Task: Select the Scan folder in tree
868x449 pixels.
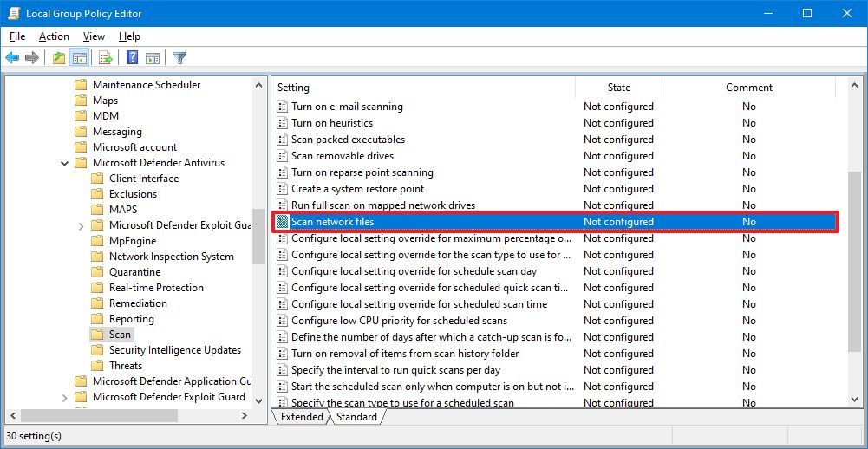Action: click(x=120, y=335)
